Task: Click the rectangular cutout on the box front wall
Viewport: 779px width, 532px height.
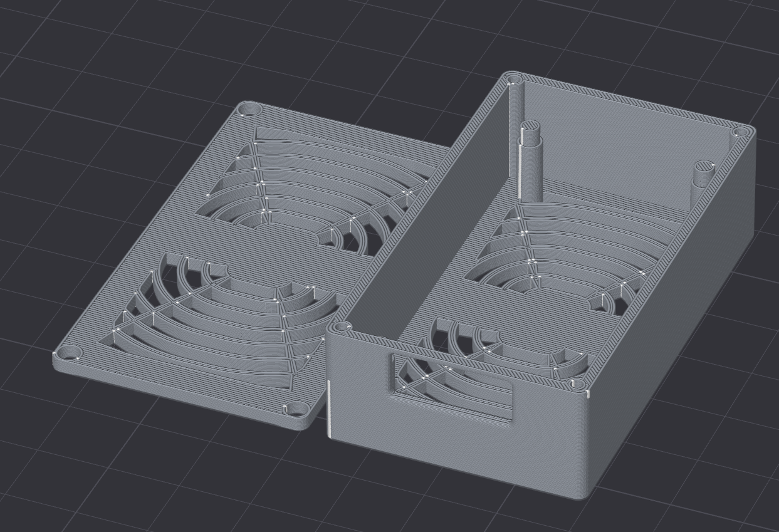Action: 452,387
